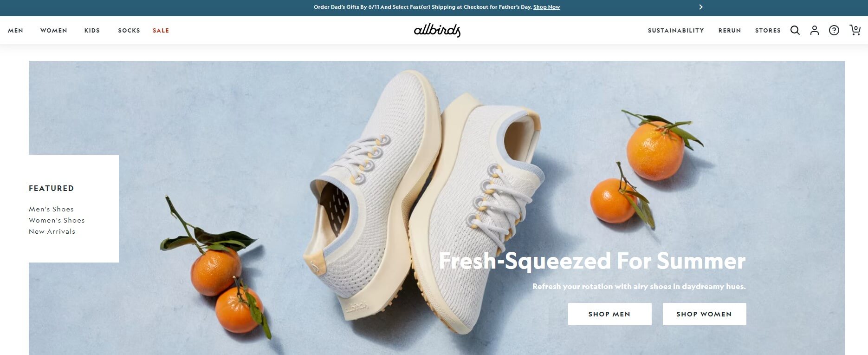View the shopping cart icon
868x355 pixels.
point(855,30)
